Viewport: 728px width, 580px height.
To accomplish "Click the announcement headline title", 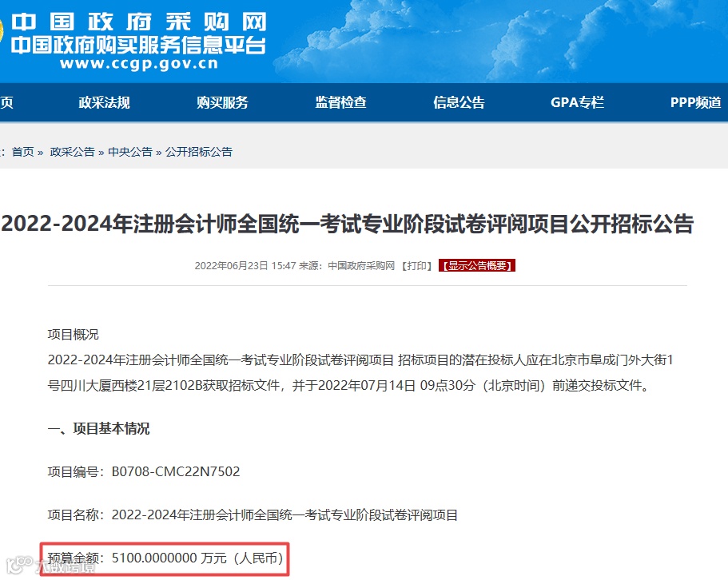I will click(x=348, y=224).
